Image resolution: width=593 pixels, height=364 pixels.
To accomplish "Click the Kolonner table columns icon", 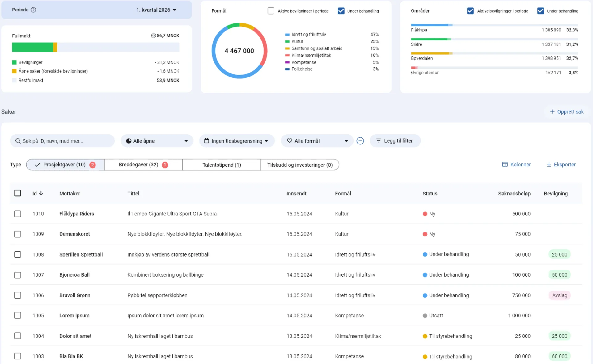I will coord(505,165).
